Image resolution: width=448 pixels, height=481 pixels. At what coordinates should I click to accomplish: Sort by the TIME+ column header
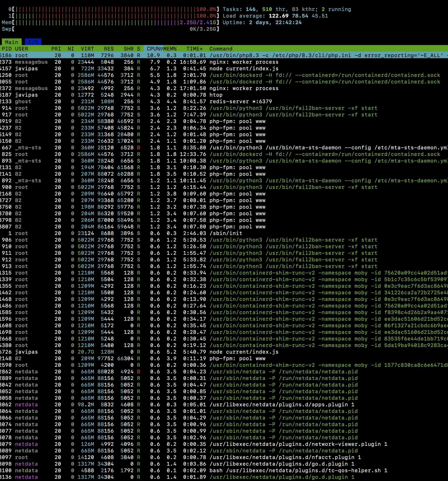(x=194, y=49)
